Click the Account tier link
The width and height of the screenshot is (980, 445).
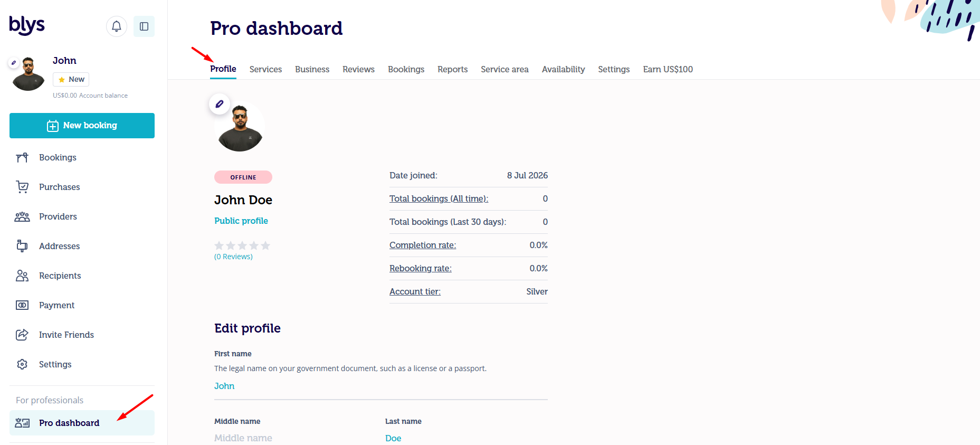coord(415,291)
